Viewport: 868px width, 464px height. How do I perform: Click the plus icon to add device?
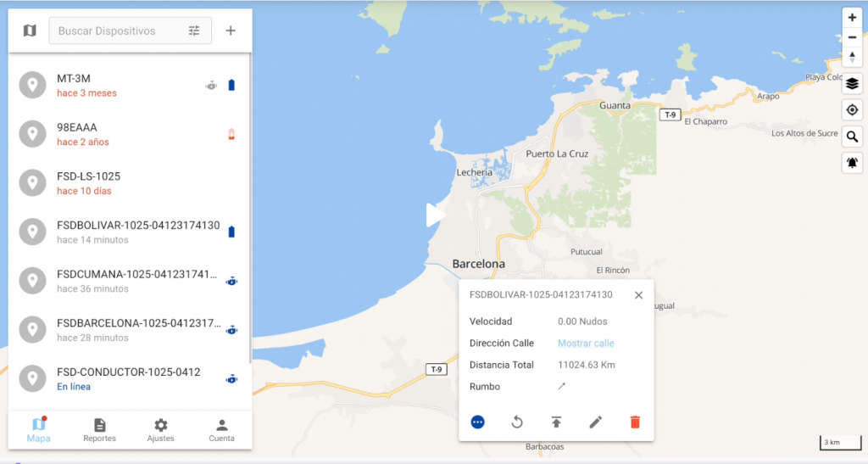[x=231, y=31]
